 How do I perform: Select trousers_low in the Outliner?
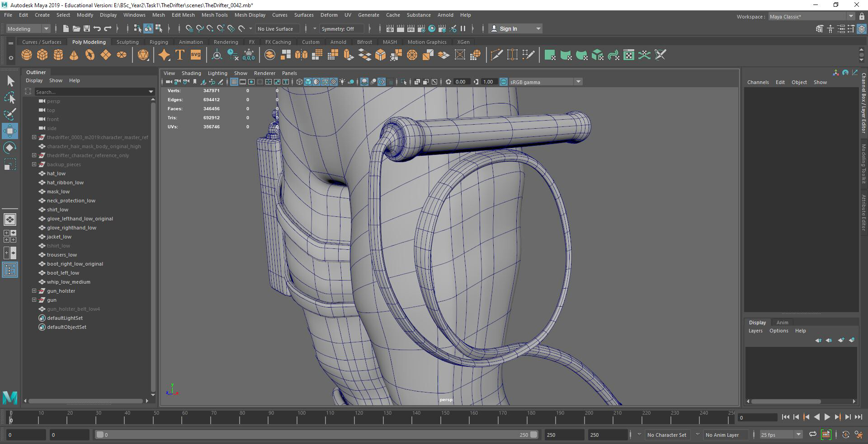pos(61,255)
